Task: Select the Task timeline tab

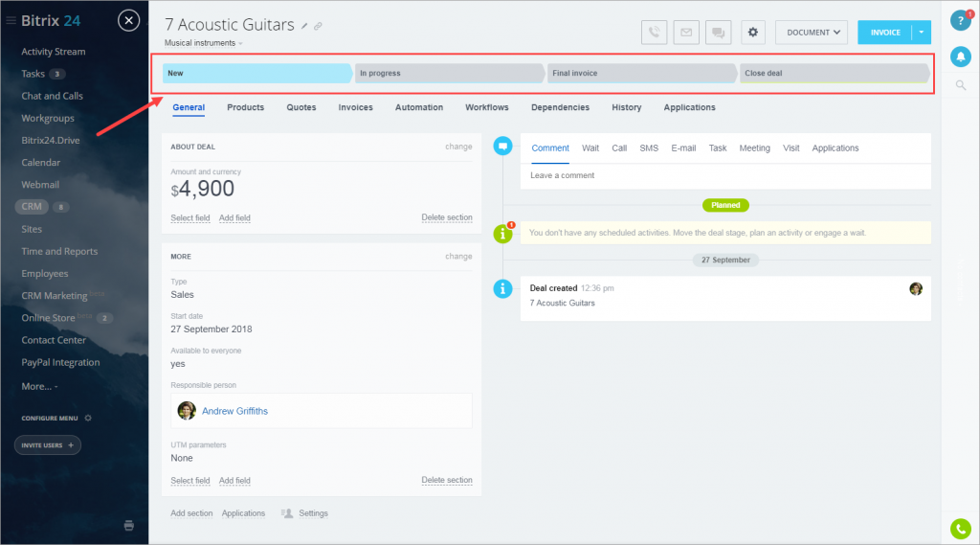Action: pos(718,148)
